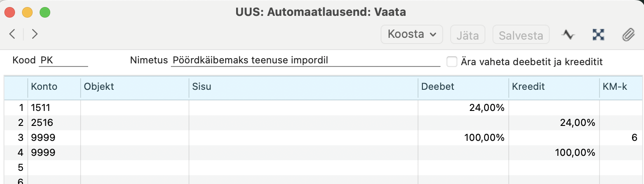The width and height of the screenshot is (644, 184).
Task: Click the Nimetus text field
Action: point(305,60)
